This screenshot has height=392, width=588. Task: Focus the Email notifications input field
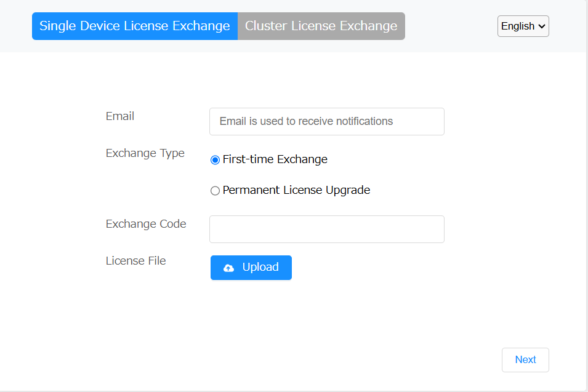click(x=326, y=121)
